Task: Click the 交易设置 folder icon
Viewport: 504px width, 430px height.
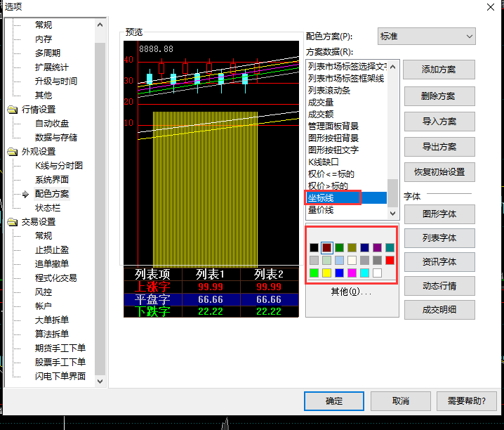Action: [x=13, y=222]
